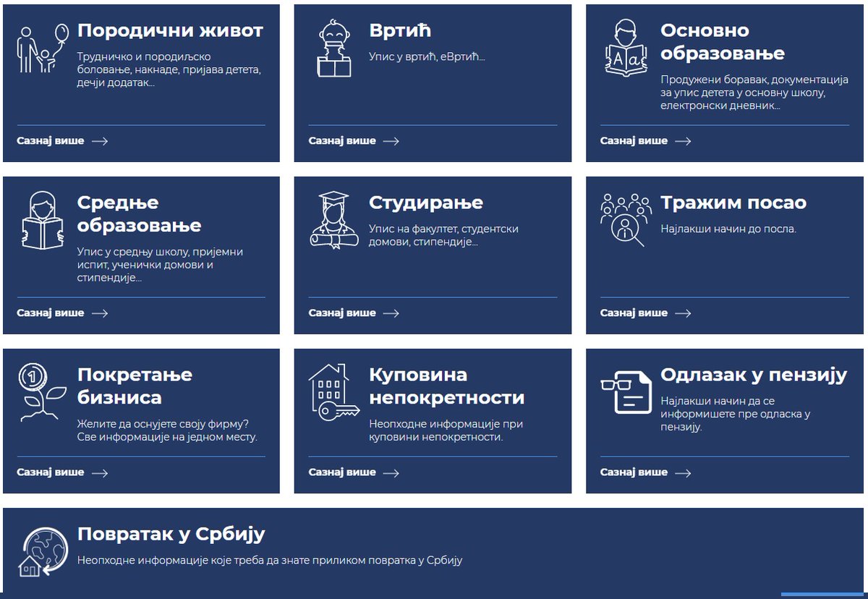This screenshot has width=868, height=599.
Task: Open the Куповина непокретности heading
Action: pos(446,386)
